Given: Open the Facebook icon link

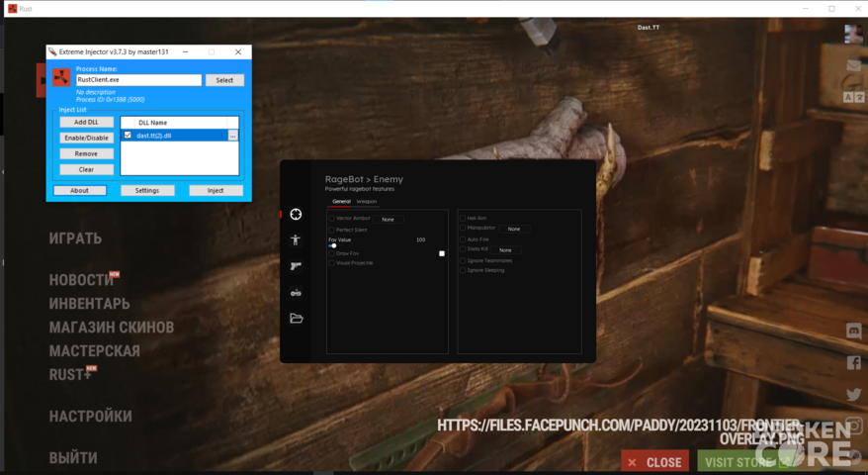Looking at the screenshot, I should [x=853, y=362].
